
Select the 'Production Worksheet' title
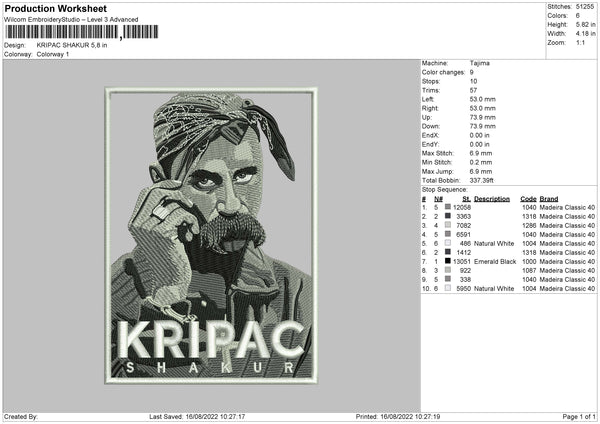55,8
